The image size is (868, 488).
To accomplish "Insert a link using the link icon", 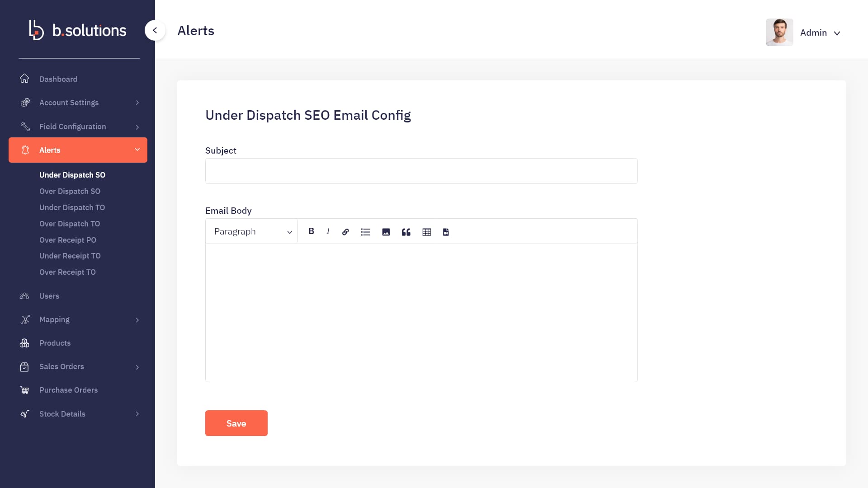I will pos(345,232).
